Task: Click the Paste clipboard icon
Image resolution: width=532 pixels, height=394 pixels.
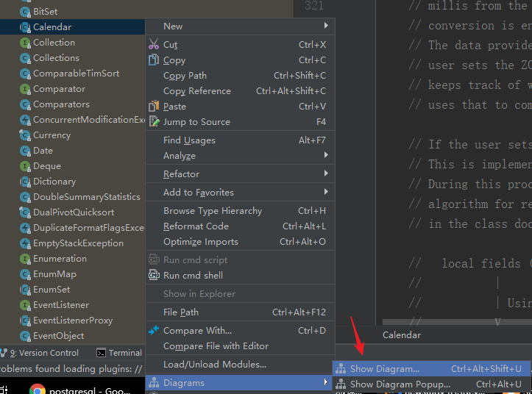Action: pyautogui.click(x=154, y=107)
